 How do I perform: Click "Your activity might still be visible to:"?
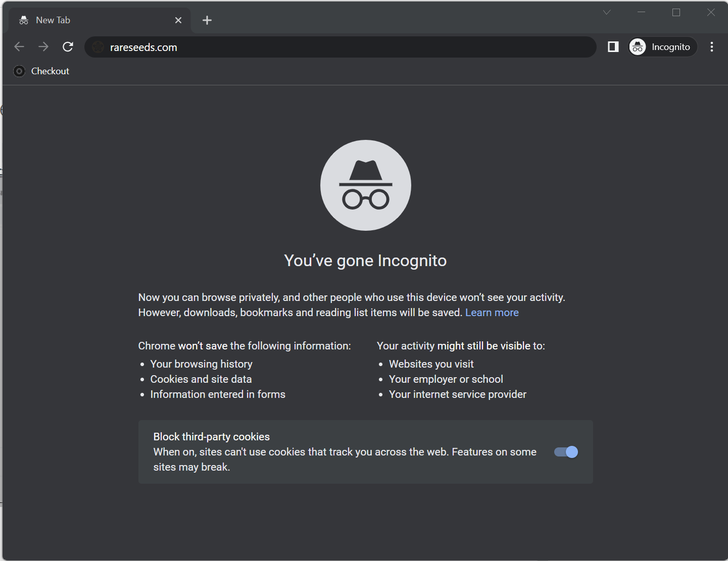click(x=461, y=346)
